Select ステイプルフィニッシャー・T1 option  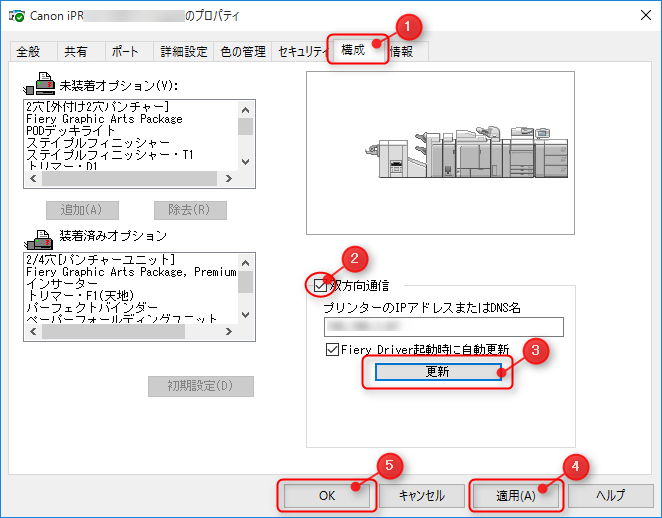pyautogui.click(x=110, y=155)
